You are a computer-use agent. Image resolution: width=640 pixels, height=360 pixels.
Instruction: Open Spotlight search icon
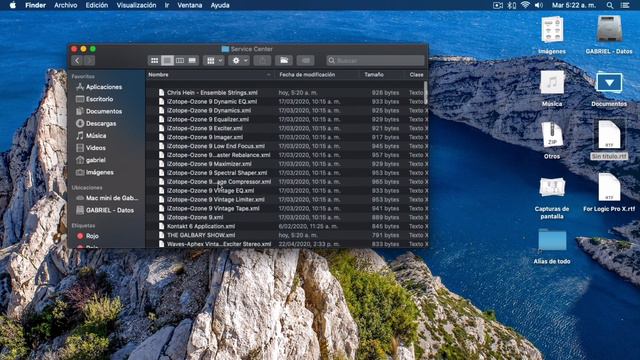(x=610, y=5)
